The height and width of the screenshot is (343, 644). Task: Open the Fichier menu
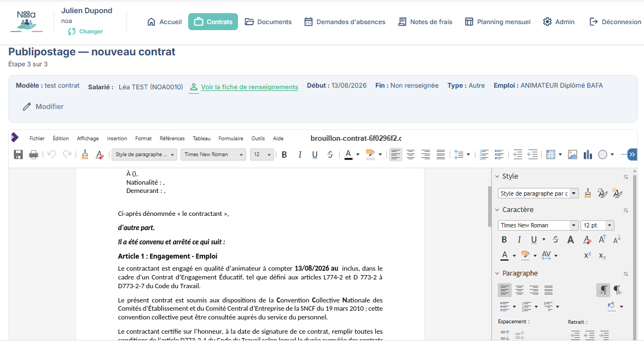pos(37,139)
